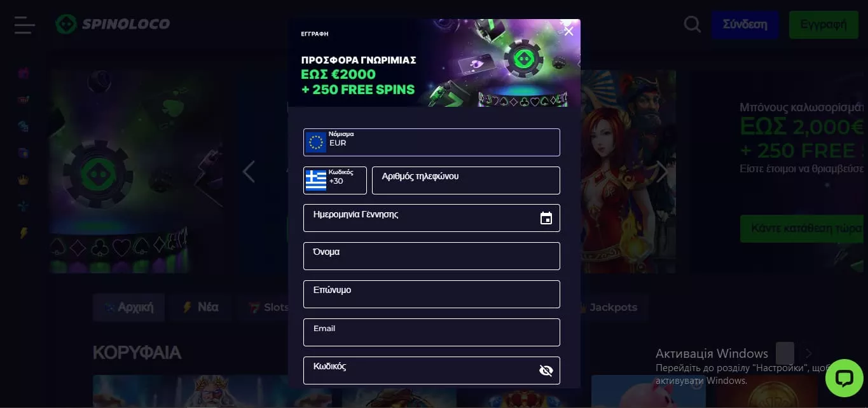Open the EUR currency dropdown

432,142
